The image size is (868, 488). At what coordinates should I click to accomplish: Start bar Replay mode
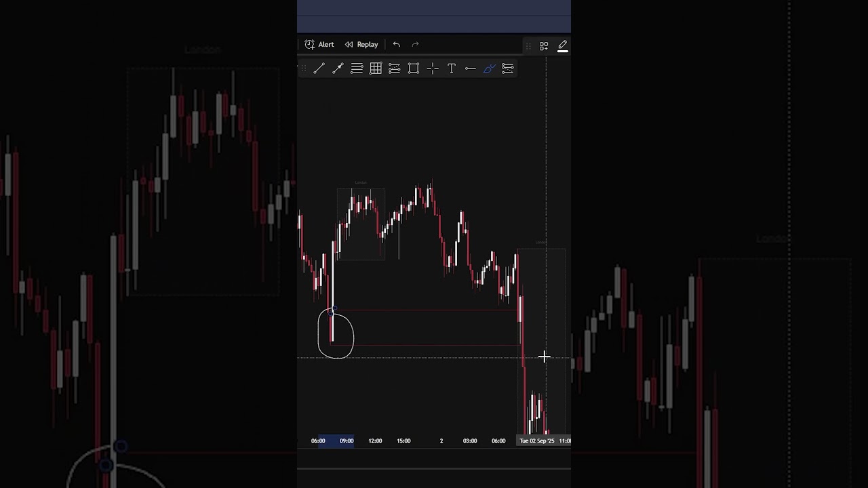coord(361,45)
